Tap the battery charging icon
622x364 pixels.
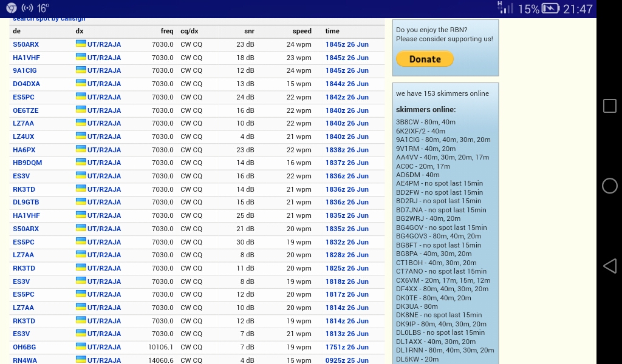click(x=550, y=8)
